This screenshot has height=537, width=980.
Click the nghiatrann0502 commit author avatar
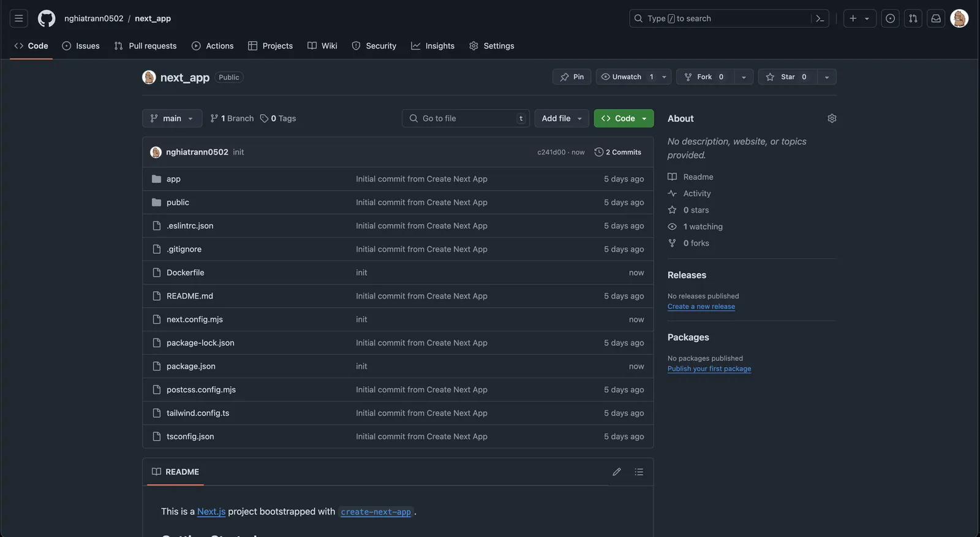(156, 152)
